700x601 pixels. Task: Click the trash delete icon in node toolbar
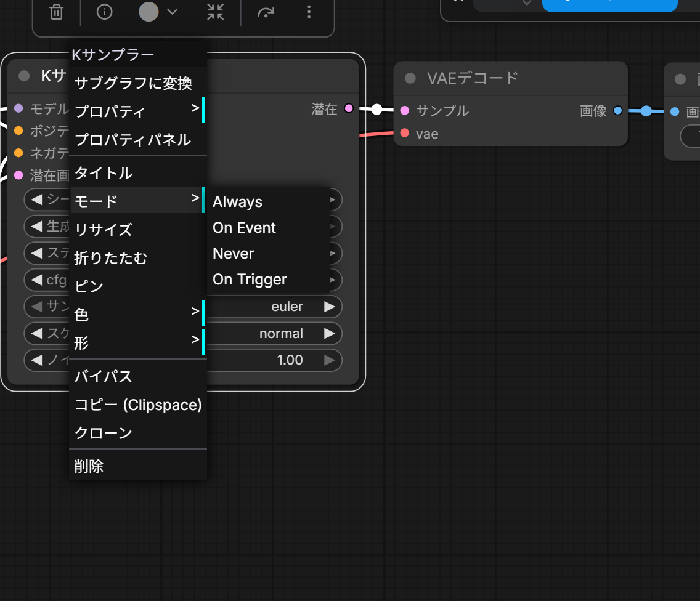coord(56,12)
